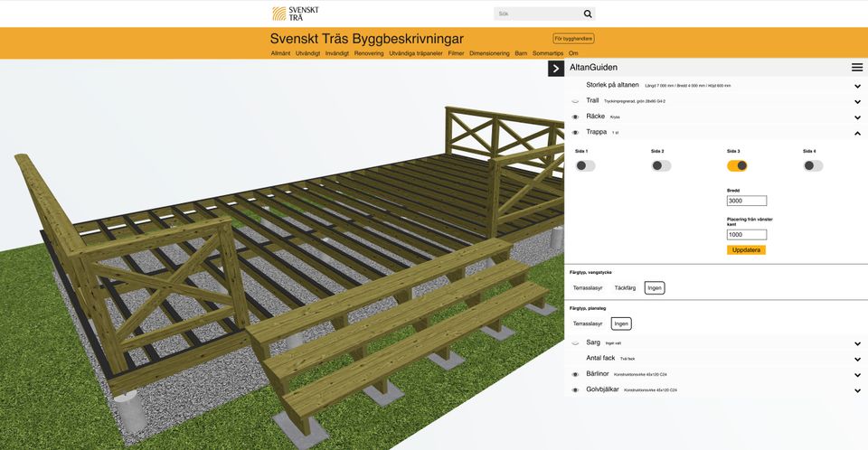
Task: Expand the Sarg section chevron
Action: [x=857, y=343]
